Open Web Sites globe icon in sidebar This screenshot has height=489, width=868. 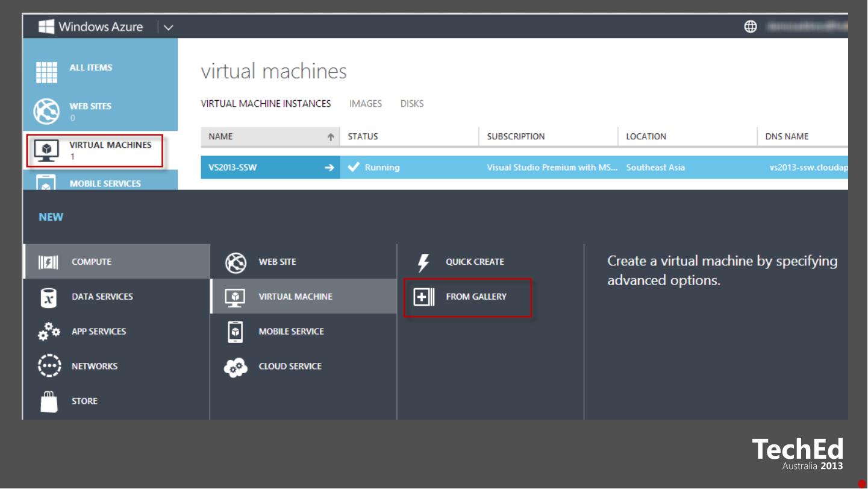47,112
